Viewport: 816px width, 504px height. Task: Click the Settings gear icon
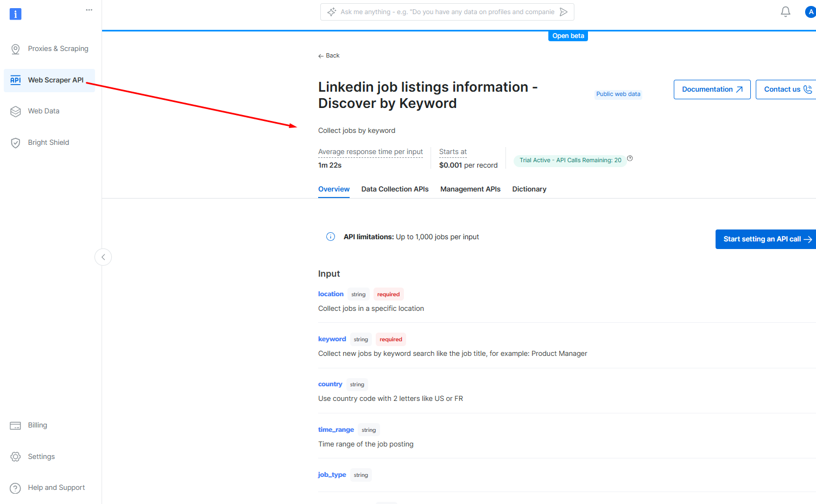click(16, 457)
